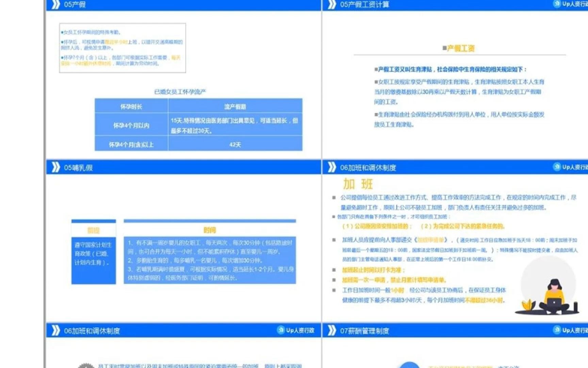This screenshot has height=368, width=588.
Task: Click the 05产假 slide title text
Action: coord(75,4)
